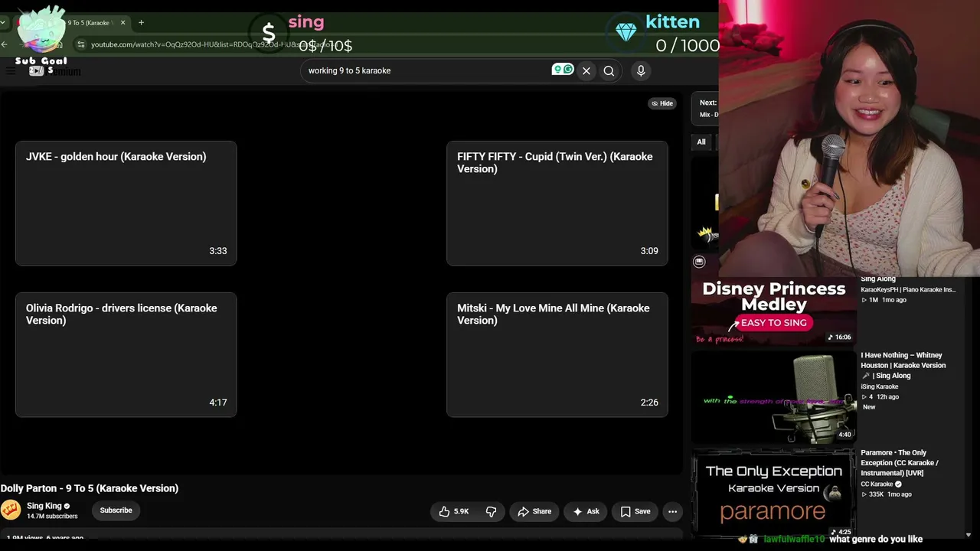This screenshot has width=980, height=551.
Task: Save the video to a playlist
Action: (x=635, y=511)
